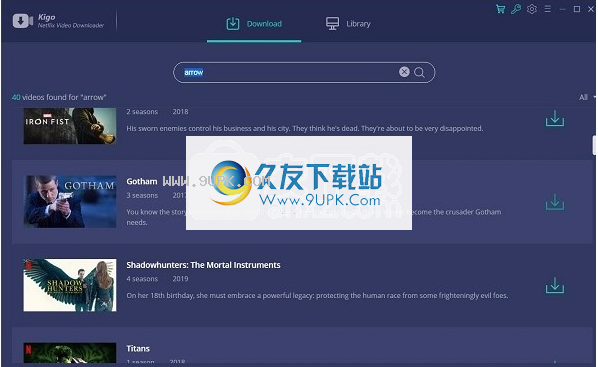Click the key registration icon
This screenshot has height=367, width=598.
(x=516, y=9)
